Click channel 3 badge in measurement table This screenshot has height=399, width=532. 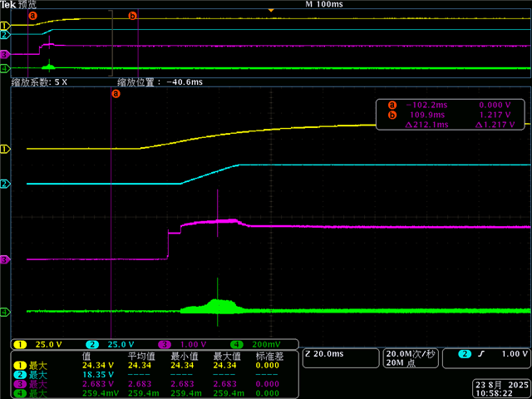pos(20,384)
